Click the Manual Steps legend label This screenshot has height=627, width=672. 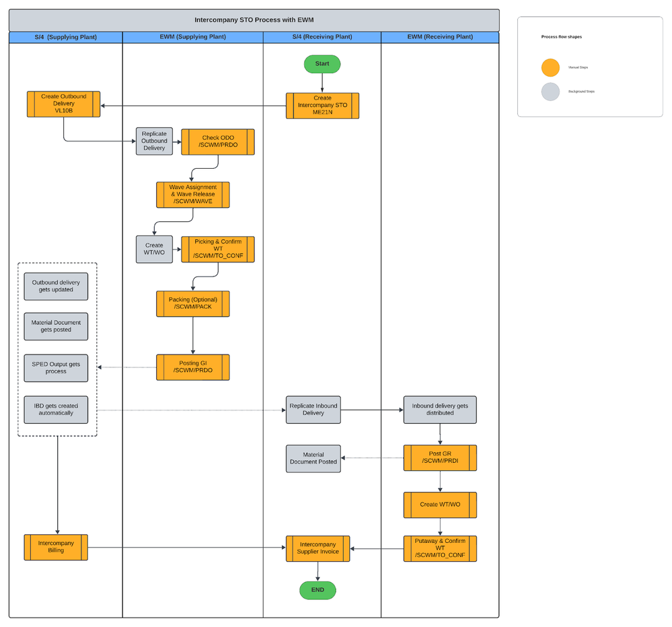[x=578, y=67]
